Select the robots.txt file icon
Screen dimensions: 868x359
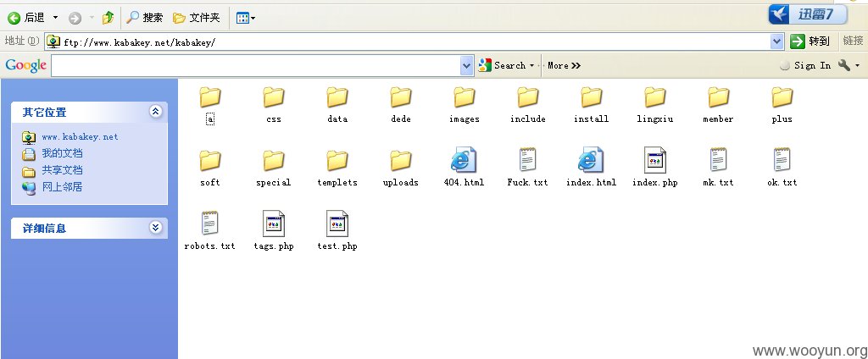(210, 224)
